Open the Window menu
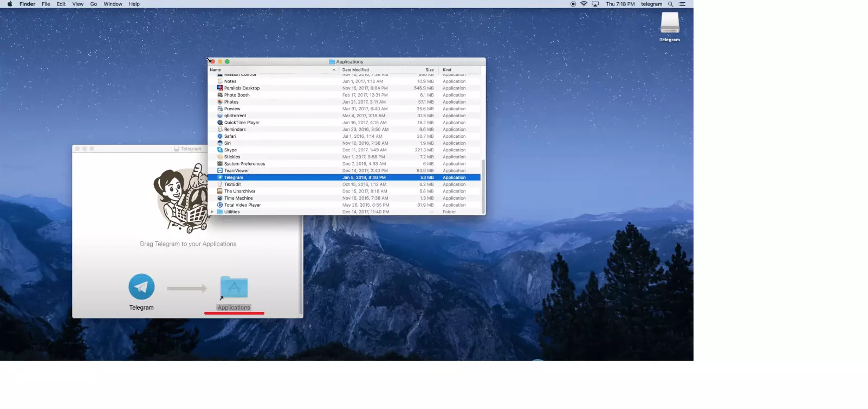 click(x=113, y=4)
